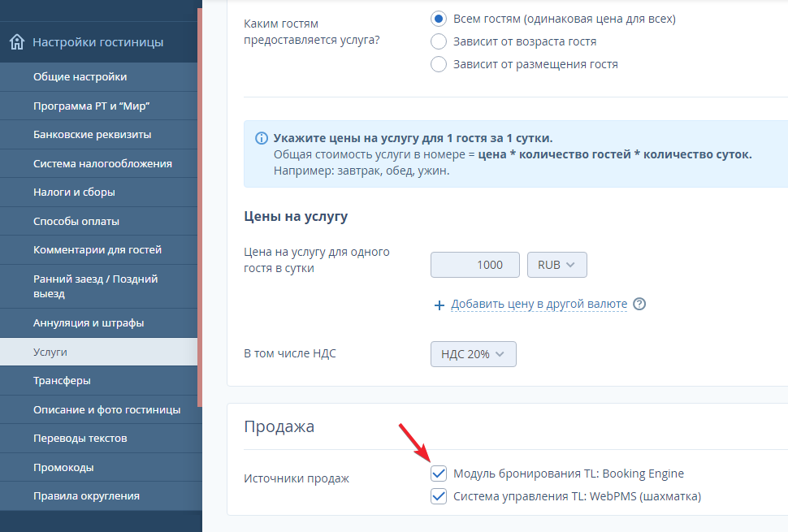The width and height of the screenshot is (788, 532).
Task: Select Зависит от размещения гостя radio
Action: pyautogui.click(x=439, y=64)
